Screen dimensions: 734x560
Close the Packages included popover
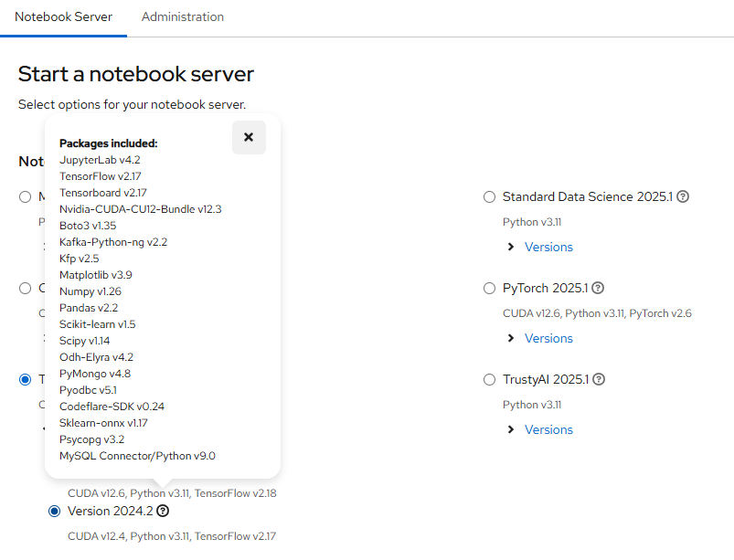(x=249, y=137)
